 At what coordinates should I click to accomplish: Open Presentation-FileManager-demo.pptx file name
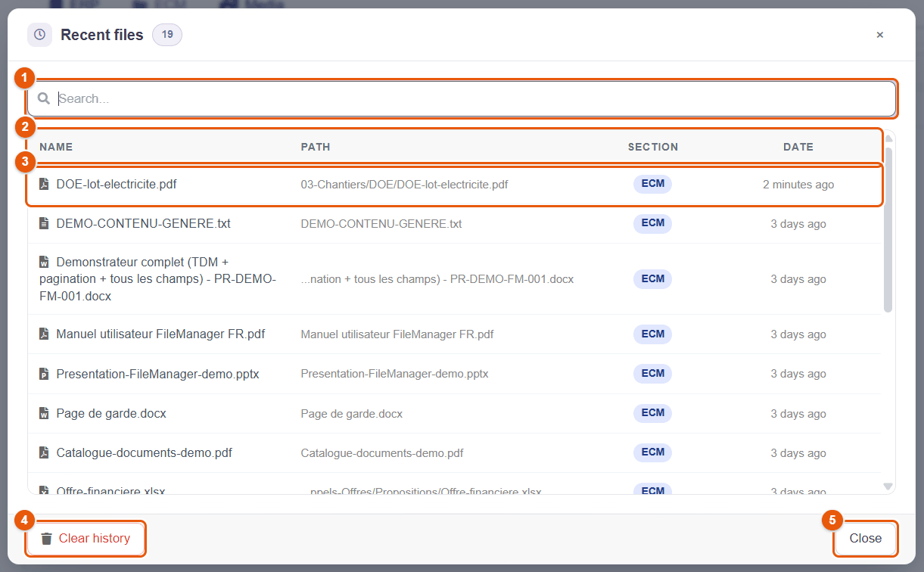[x=157, y=374]
